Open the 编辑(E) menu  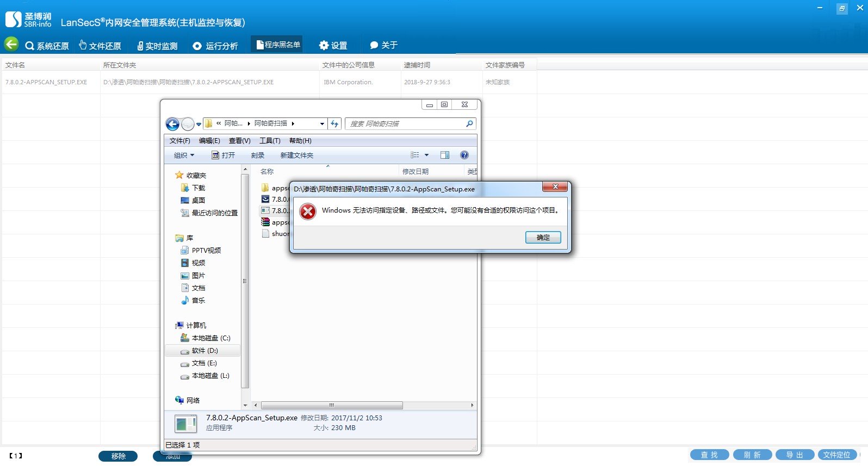click(209, 140)
